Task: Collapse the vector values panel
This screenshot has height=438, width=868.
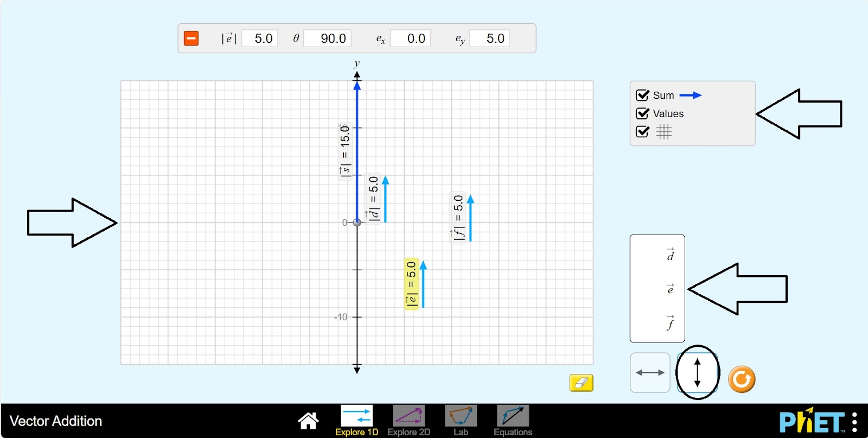Action: 191,39
